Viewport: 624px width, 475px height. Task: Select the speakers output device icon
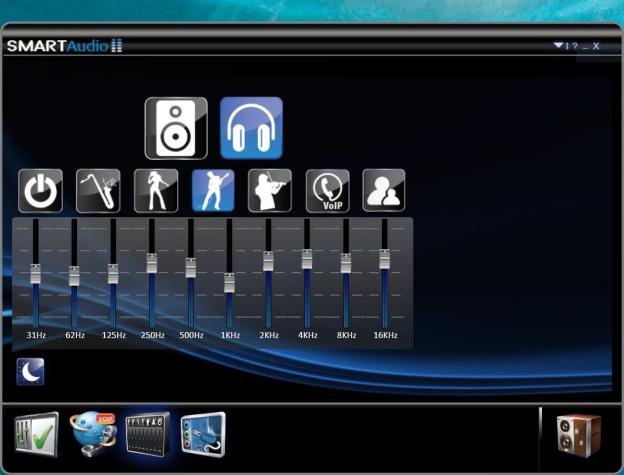(x=176, y=128)
